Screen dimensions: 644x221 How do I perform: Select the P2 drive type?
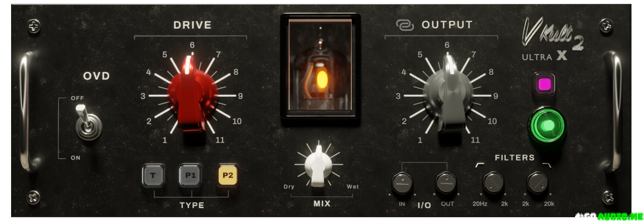point(228,175)
